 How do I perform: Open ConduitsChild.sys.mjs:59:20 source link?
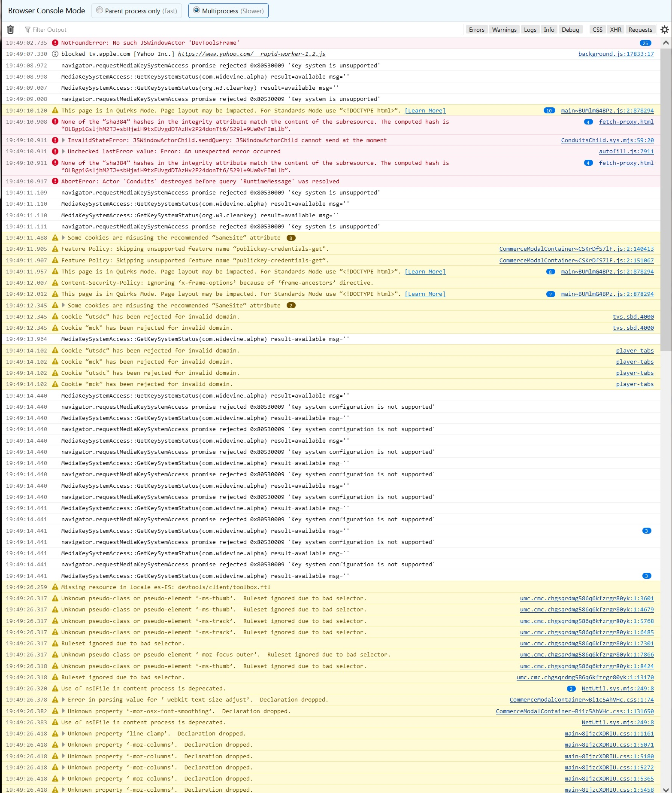pyautogui.click(x=607, y=140)
